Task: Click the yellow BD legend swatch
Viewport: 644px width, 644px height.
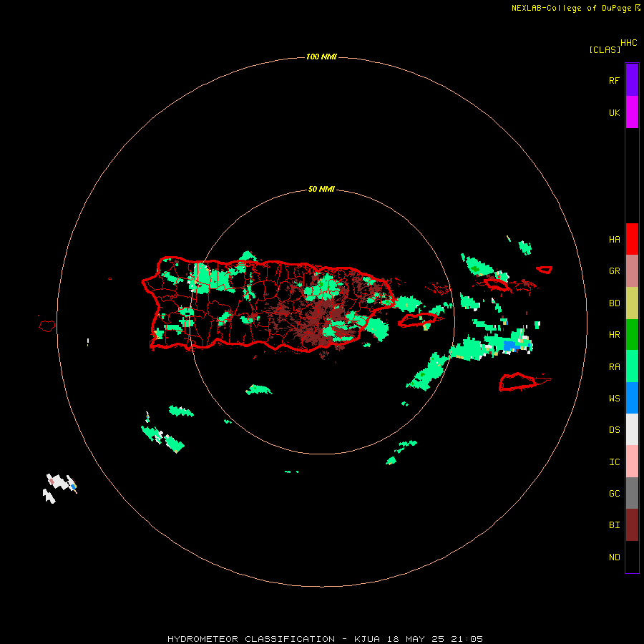Action: pos(632,303)
